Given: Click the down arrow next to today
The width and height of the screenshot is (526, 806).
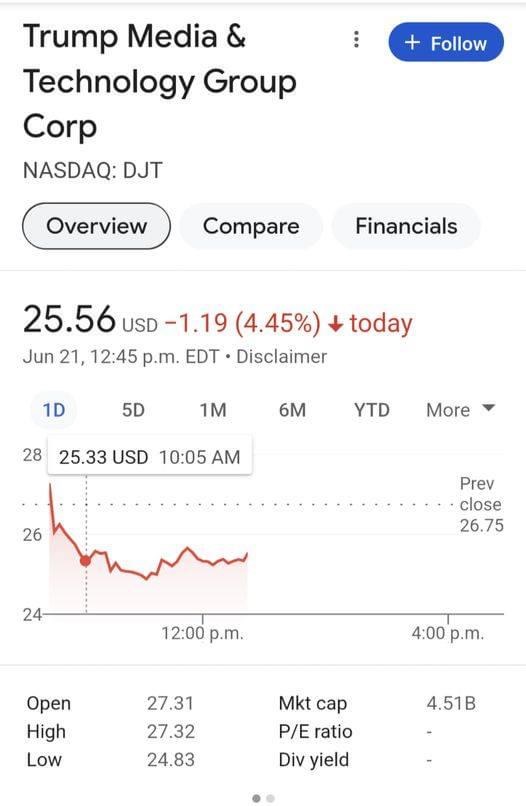Looking at the screenshot, I should 335,324.
